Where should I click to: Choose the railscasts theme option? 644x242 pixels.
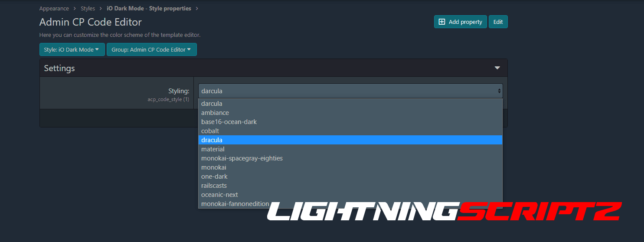click(x=214, y=186)
